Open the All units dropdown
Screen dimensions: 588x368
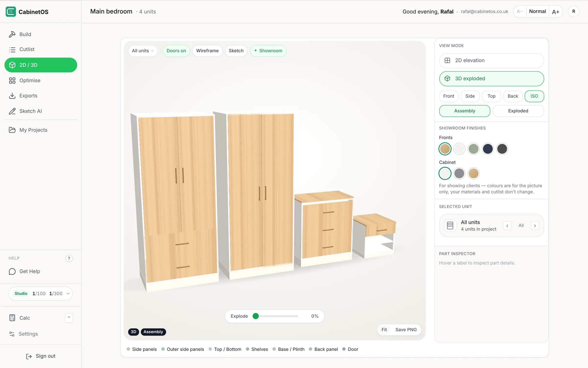[x=143, y=51]
